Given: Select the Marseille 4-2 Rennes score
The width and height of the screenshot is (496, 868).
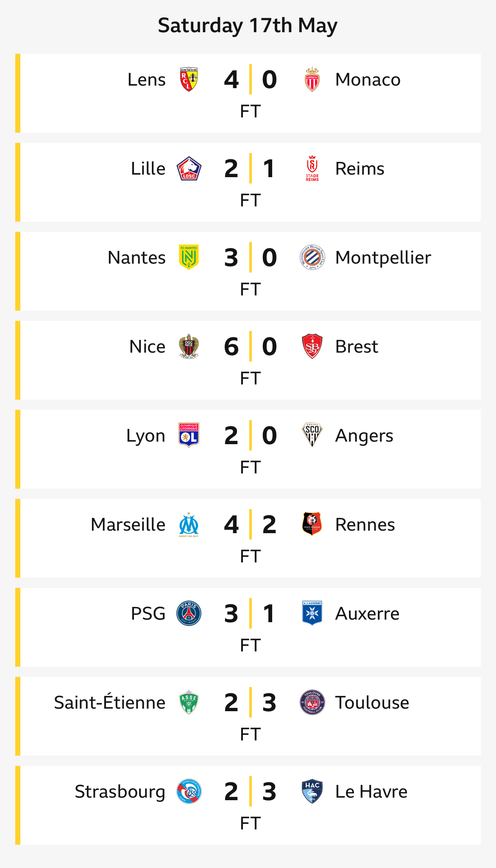Looking at the screenshot, I should coord(250,524).
